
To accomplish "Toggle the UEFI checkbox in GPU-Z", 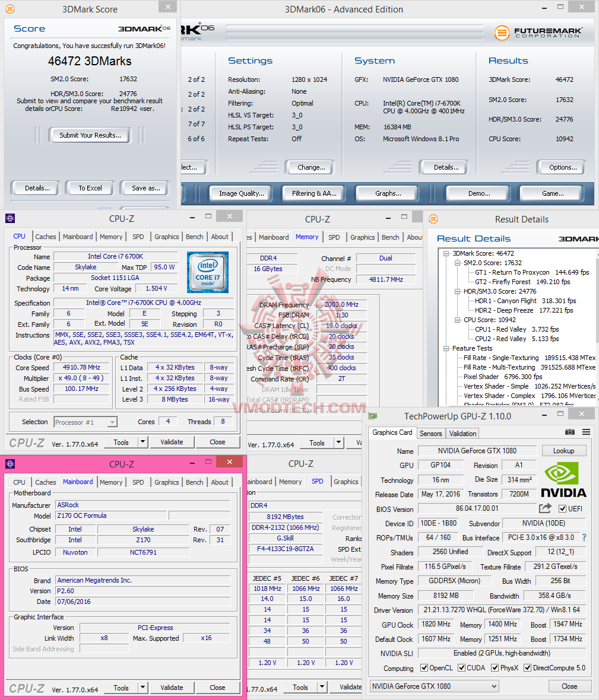I will (x=563, y=508).
